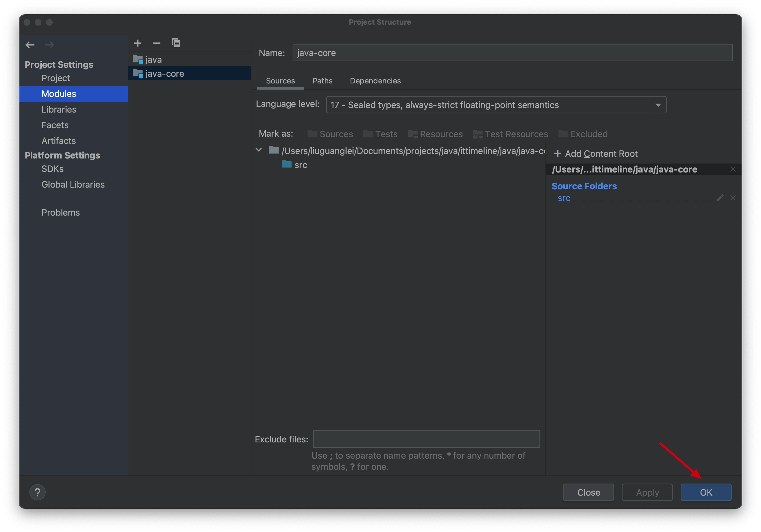Switch to the Sources tab
The width and height of the screenshot is (761, 532).
click(x=280, y=81)
